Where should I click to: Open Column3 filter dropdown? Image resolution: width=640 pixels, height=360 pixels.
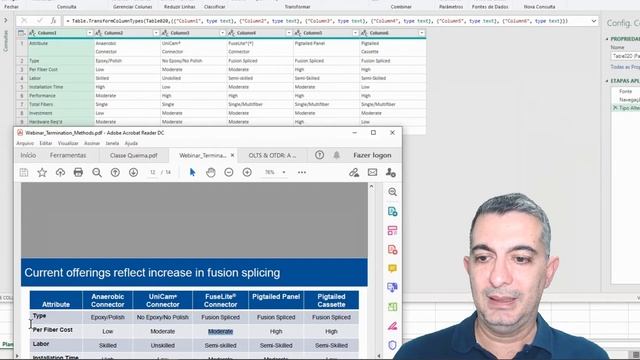[222, 33]
